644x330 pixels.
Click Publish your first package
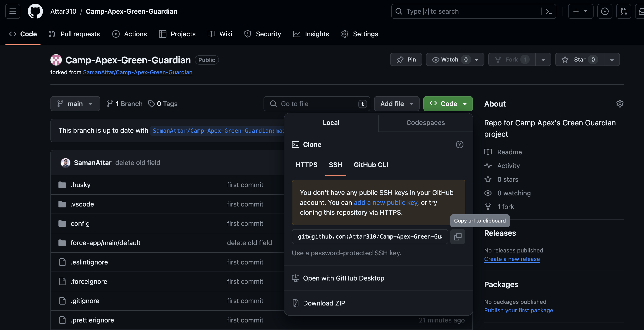coord(519,310)
